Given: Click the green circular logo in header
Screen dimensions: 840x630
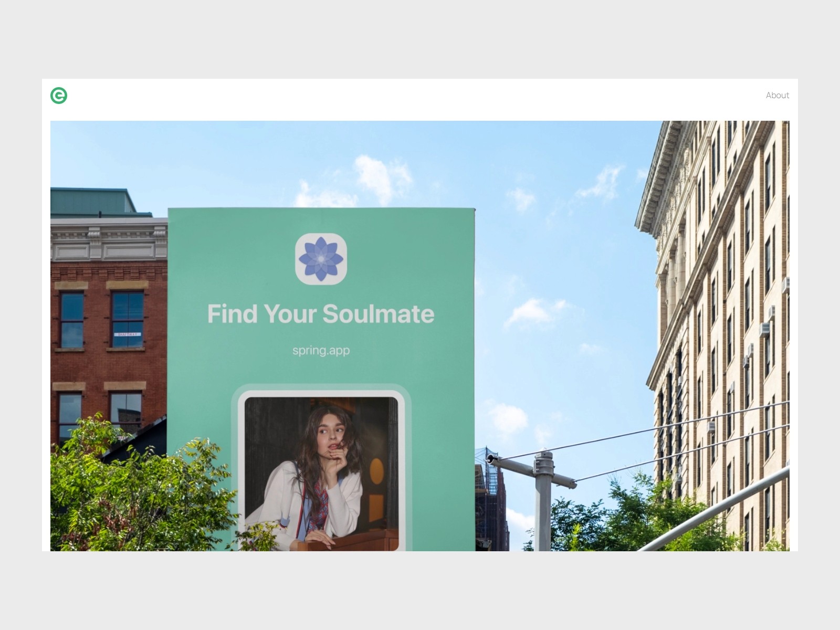Looking at the screenshot, I should [59, 96].
